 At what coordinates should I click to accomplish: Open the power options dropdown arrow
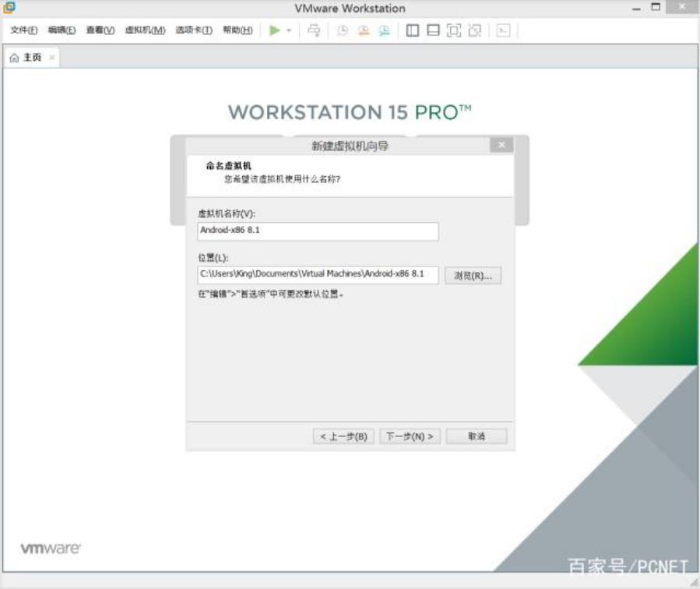point(289,30)
